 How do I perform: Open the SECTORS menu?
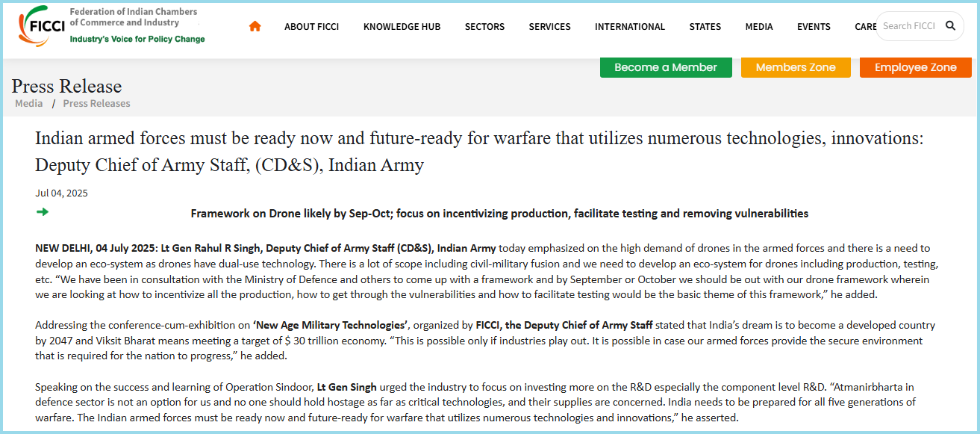[x=484, y=27]
